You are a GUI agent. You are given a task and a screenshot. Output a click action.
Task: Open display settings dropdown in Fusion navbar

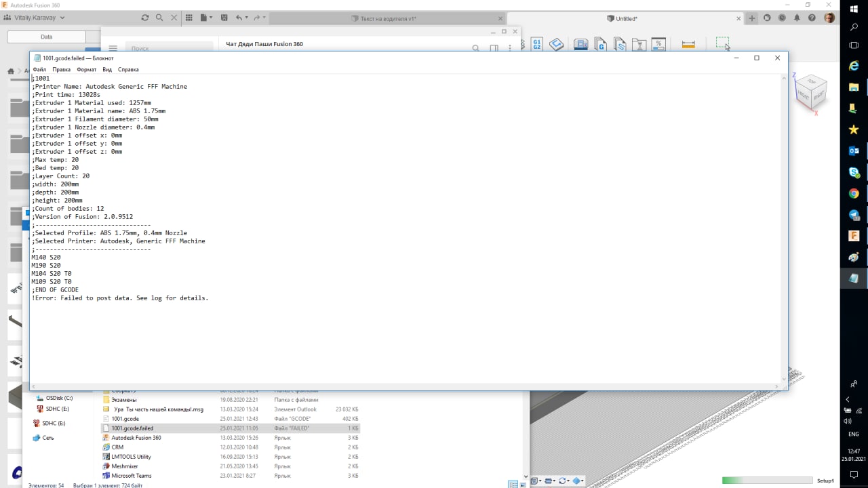pos(537,481)
